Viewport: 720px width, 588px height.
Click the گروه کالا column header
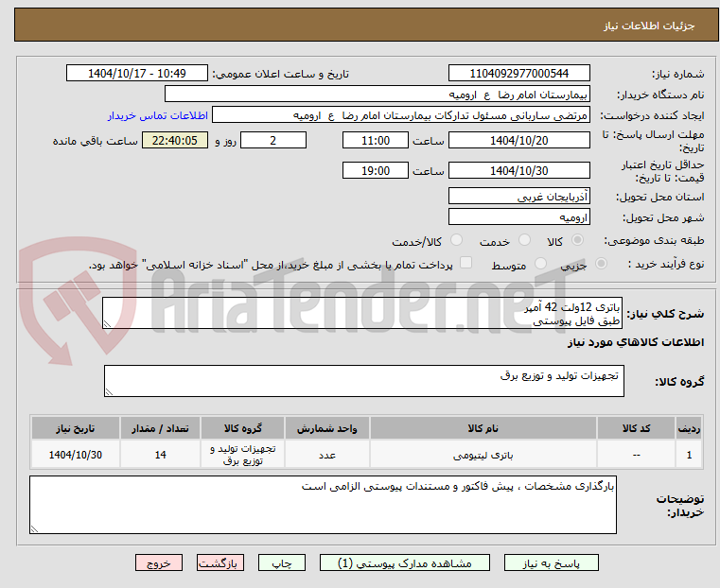click(x=242, y=428)
